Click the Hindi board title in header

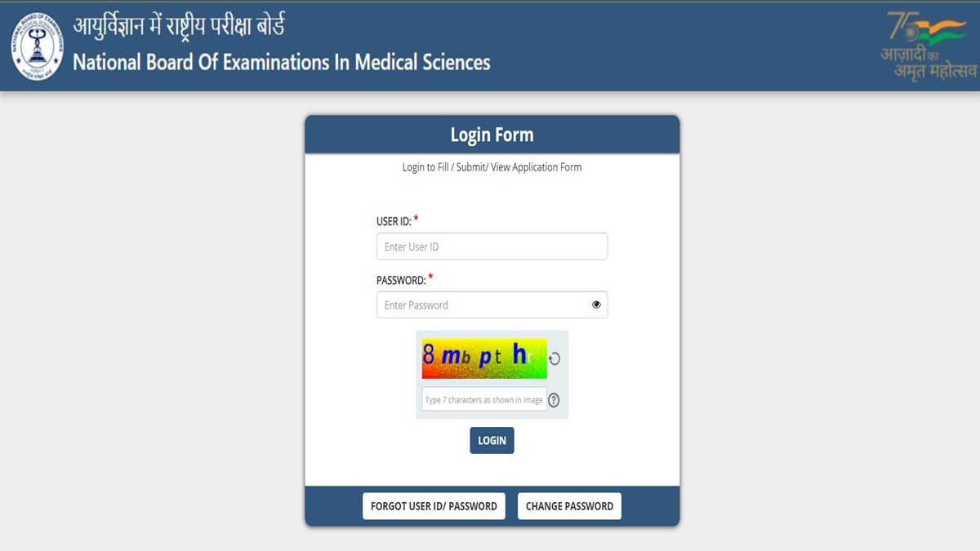(x=179, y=28)
